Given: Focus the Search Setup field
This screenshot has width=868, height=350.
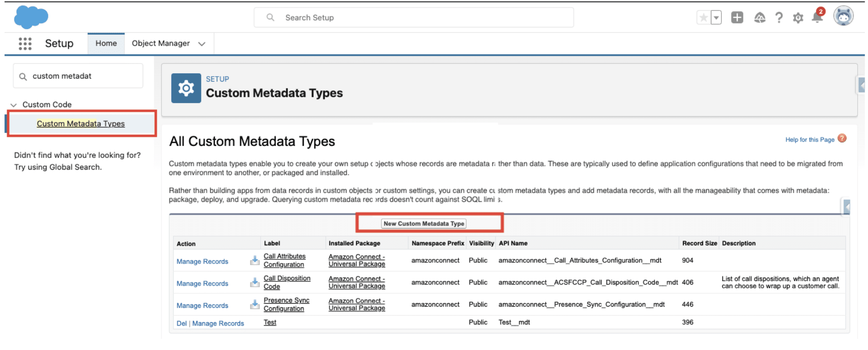Looking at the screenshot, I should [x=414, y=18].
